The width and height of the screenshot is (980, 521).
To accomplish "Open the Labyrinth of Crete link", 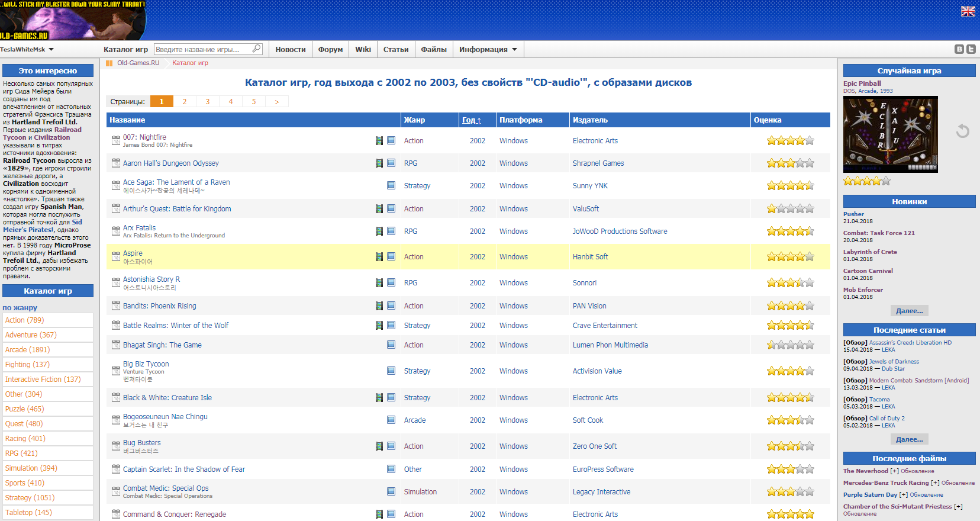I will point(870,252).
